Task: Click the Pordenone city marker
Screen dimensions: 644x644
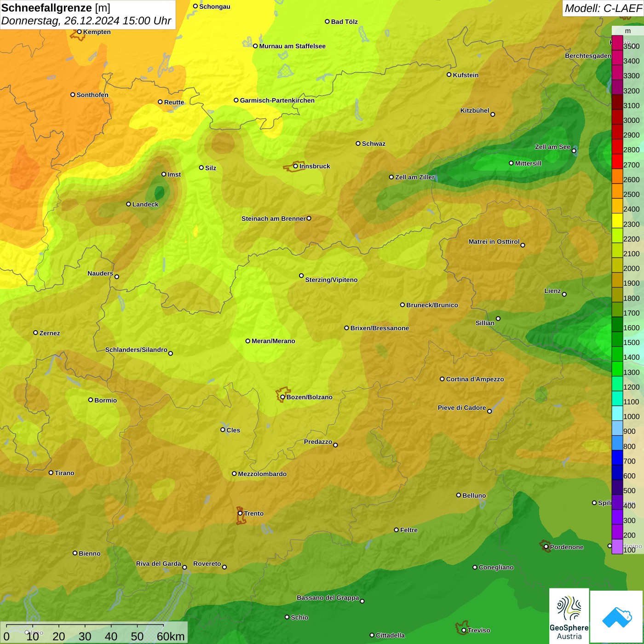Action: click(x=546, y=547)
